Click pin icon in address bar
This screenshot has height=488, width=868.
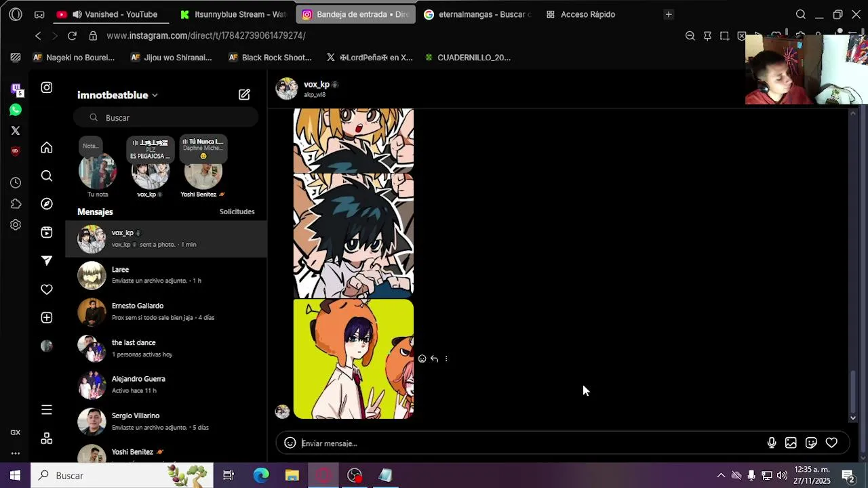coord(707,36)
